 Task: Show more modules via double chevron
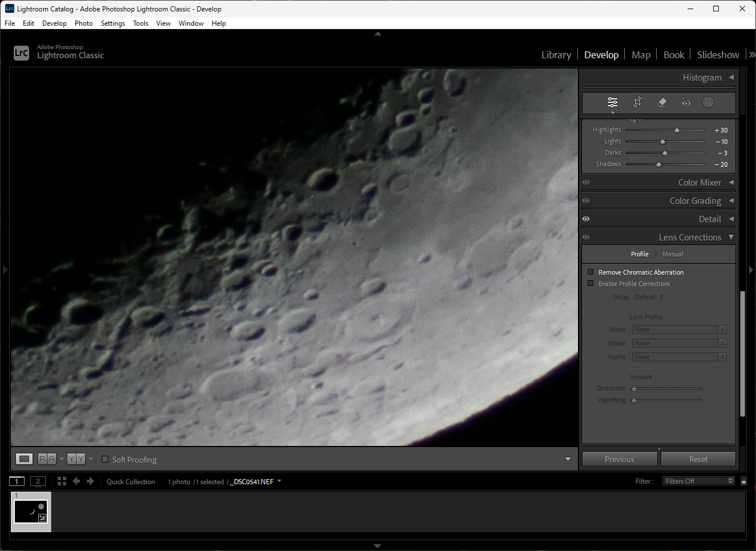click(x=751, y=55)
